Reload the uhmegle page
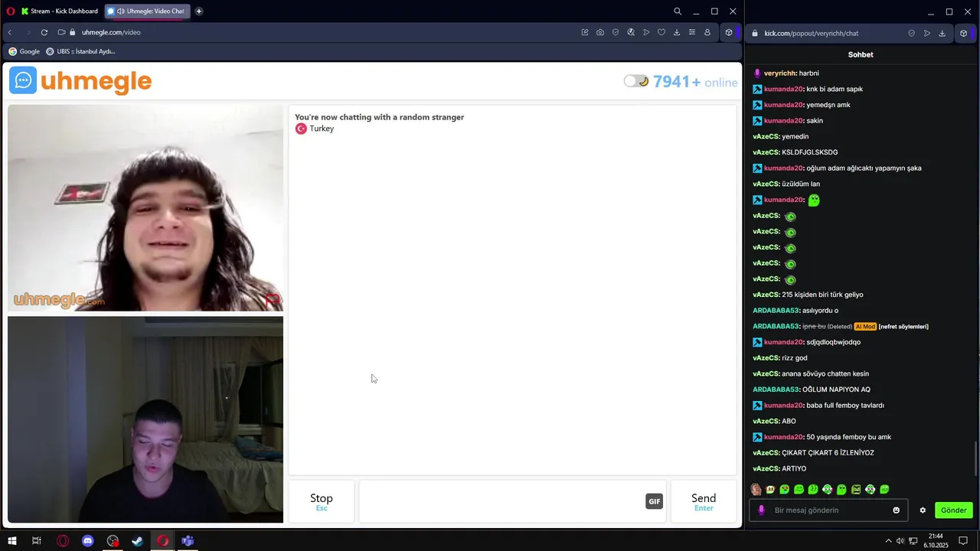This screenshot has width=980, height=551. point(44,32)
